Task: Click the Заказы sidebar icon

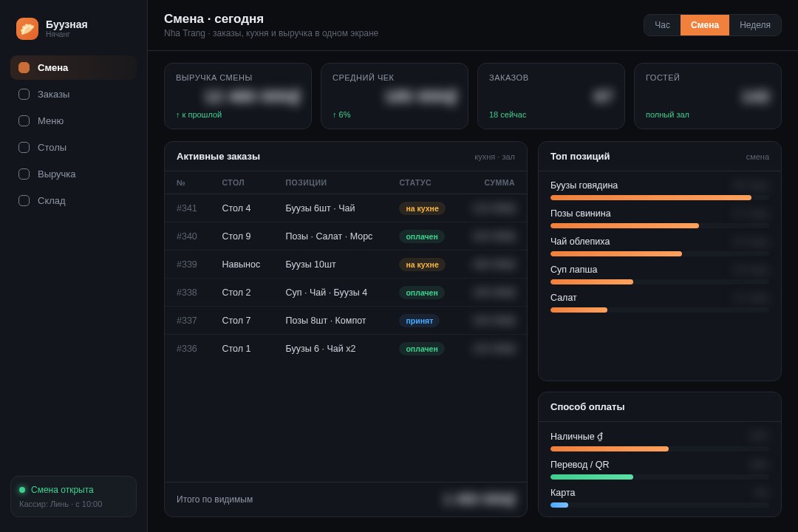Action: pyautogui.click(x=24, y=94)
